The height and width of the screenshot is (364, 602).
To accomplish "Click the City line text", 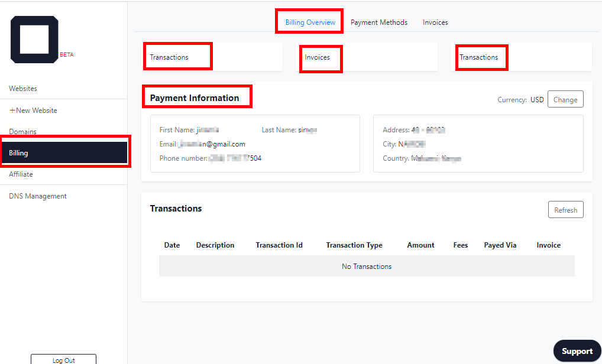I will click(x=404, y=144).
